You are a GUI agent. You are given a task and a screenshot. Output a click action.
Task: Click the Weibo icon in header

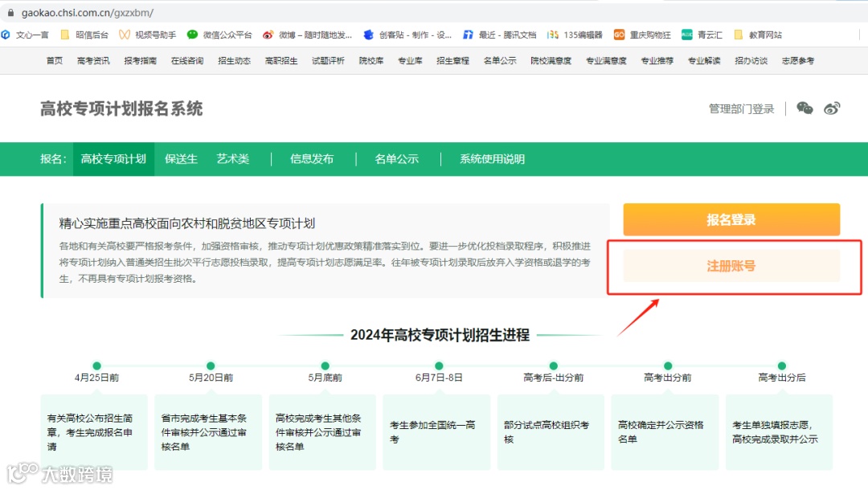(x=832, y=108)
